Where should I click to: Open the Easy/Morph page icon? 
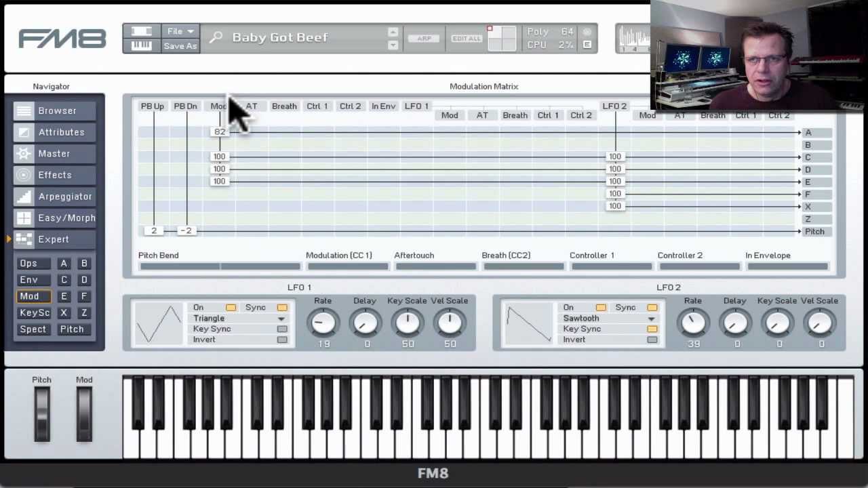pyautogui.click(x=24, y=218)
